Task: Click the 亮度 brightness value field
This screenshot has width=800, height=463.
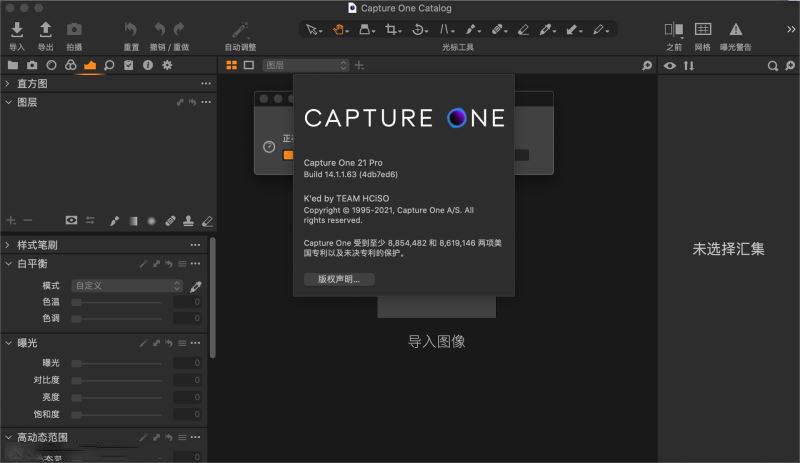Action: click(x=187, y=397)
